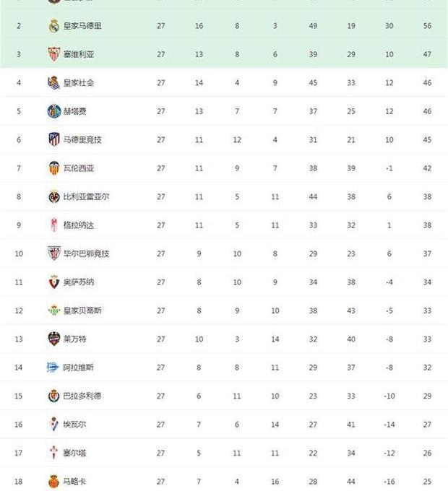
Task: Open the 马略卡 team link
Action: click(x=74, y=482)
